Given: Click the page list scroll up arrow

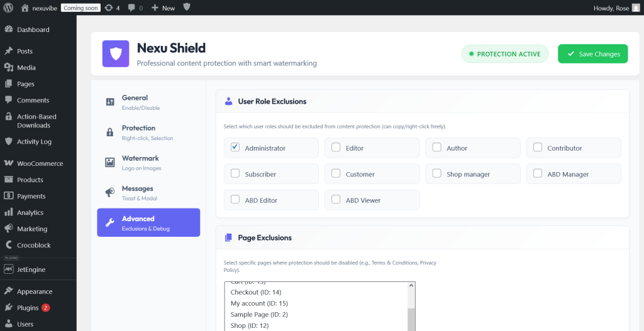Looking at the screenshot, I should point(411,286).
